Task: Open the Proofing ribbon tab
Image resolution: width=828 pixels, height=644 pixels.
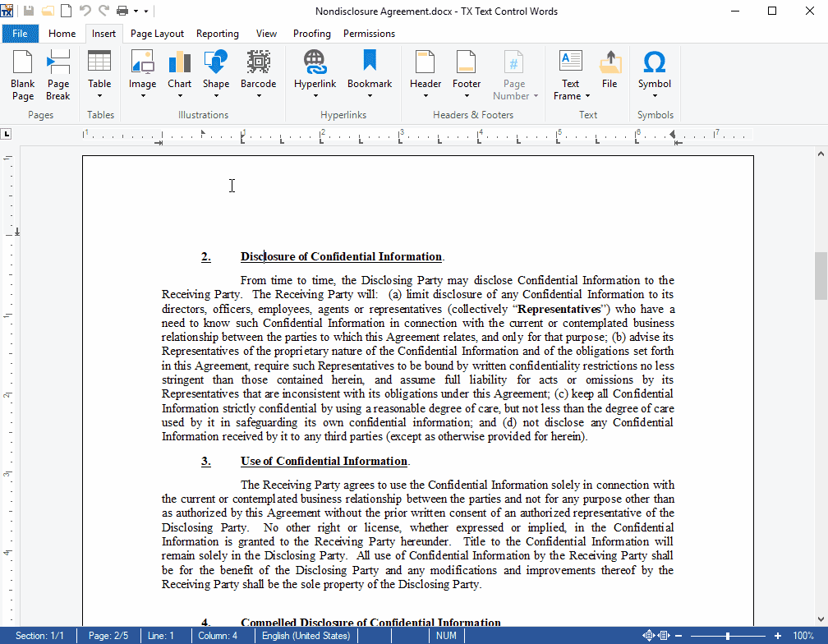Action: pyautogui.click(x=312, y=34)
